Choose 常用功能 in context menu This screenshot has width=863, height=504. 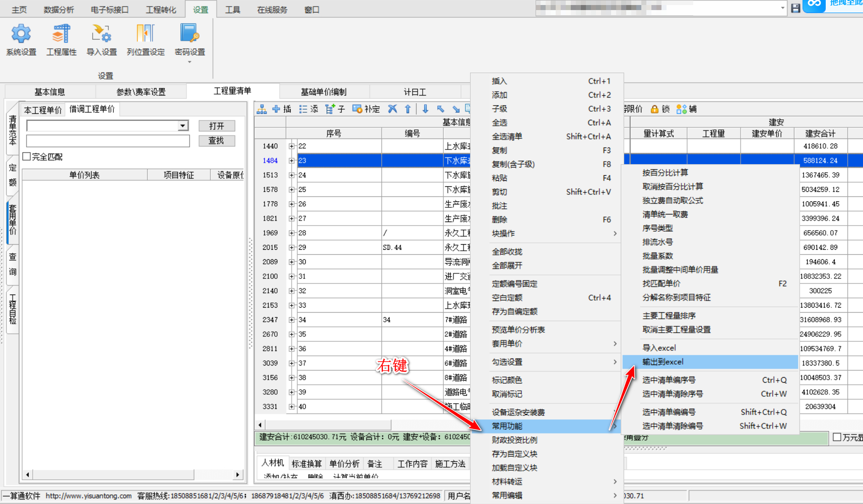pos(547,426)
